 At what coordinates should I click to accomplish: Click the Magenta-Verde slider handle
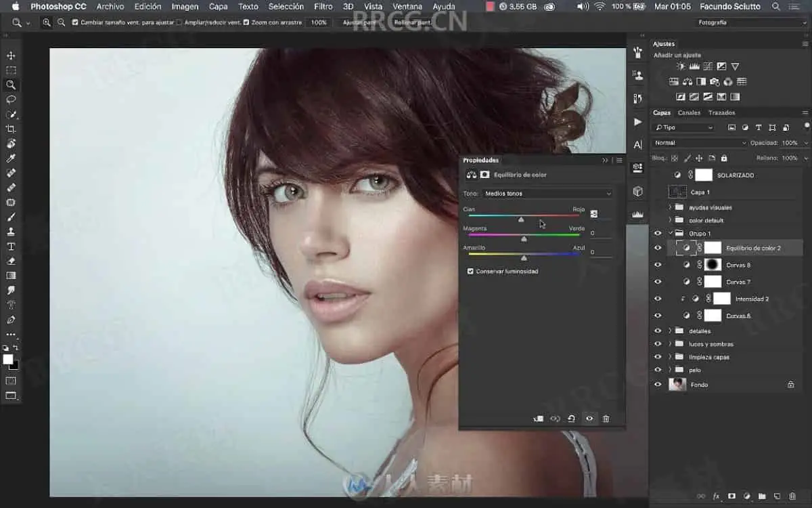(x=524, y=238)
